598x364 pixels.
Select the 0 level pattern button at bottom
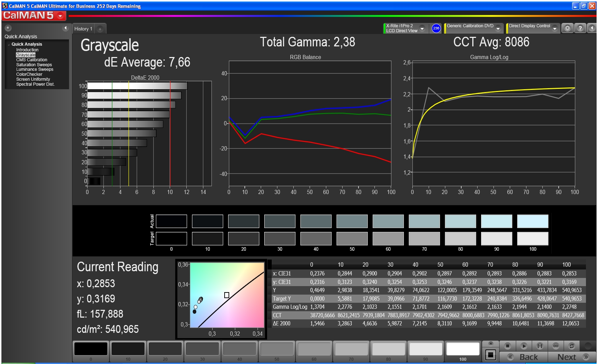[x=91, y=351]
